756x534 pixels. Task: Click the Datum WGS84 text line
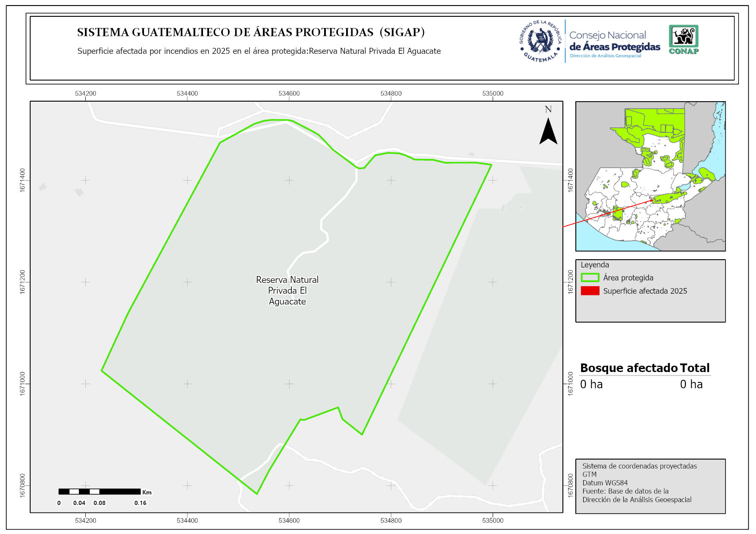point(605,483)
